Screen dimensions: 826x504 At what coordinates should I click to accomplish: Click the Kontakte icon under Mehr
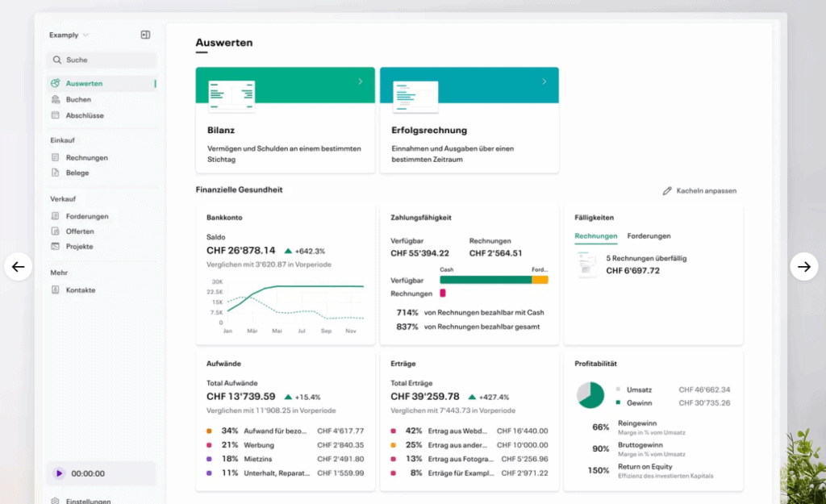point(55,290)
